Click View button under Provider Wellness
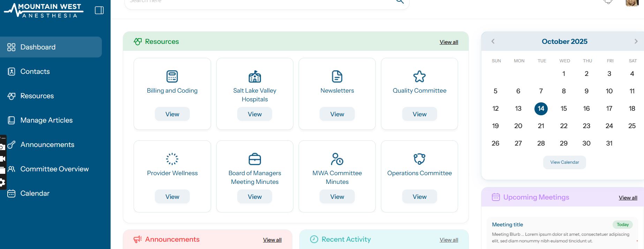 tap(172, 197)
